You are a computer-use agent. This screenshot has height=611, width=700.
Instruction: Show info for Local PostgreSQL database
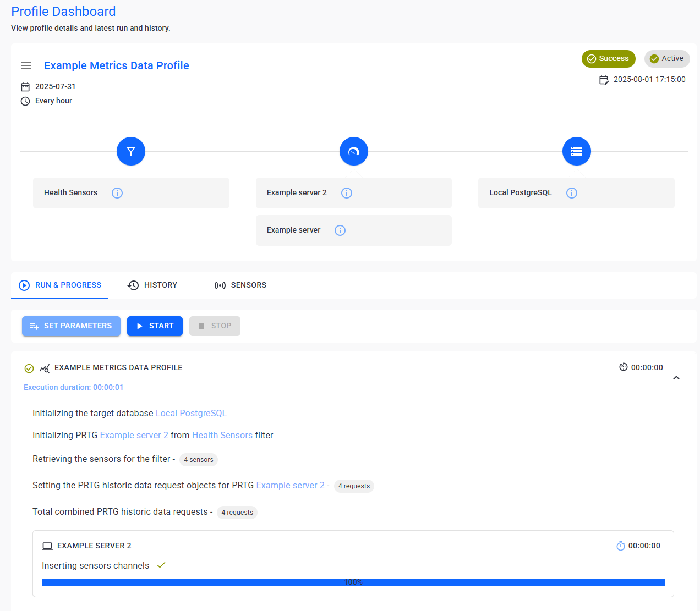point(572,193)
